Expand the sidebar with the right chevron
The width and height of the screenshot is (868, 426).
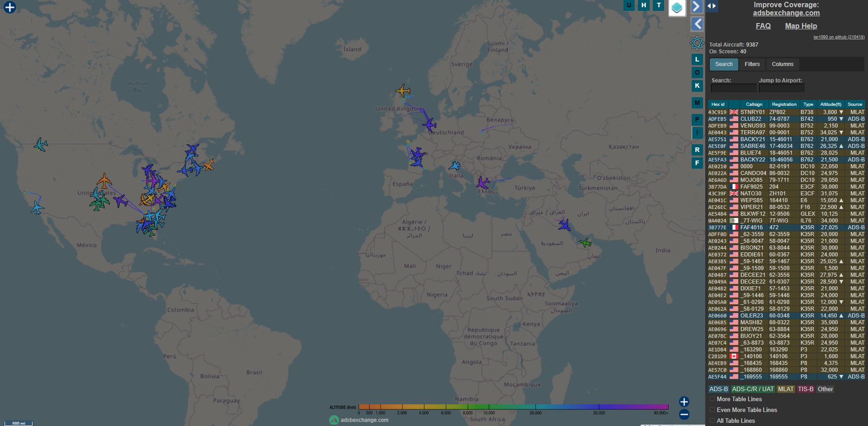[x=697, y=6]
